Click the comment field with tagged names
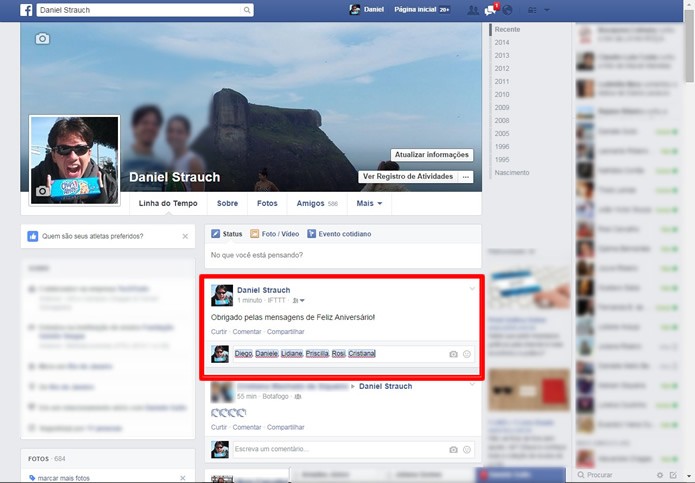 click(340, 354)
